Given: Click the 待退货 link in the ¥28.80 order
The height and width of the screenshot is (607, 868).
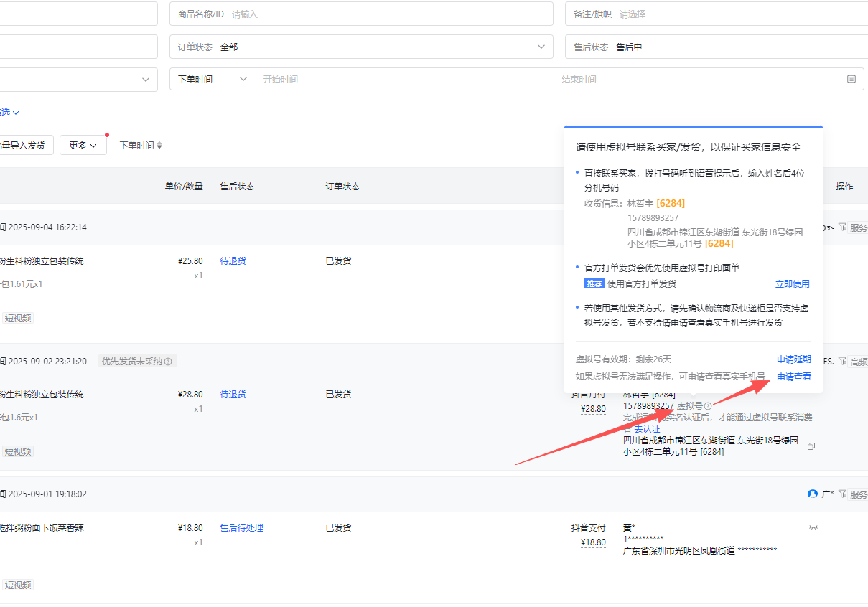Looking at the screenshot, I should pyautogui.click(x=233, y=395).
